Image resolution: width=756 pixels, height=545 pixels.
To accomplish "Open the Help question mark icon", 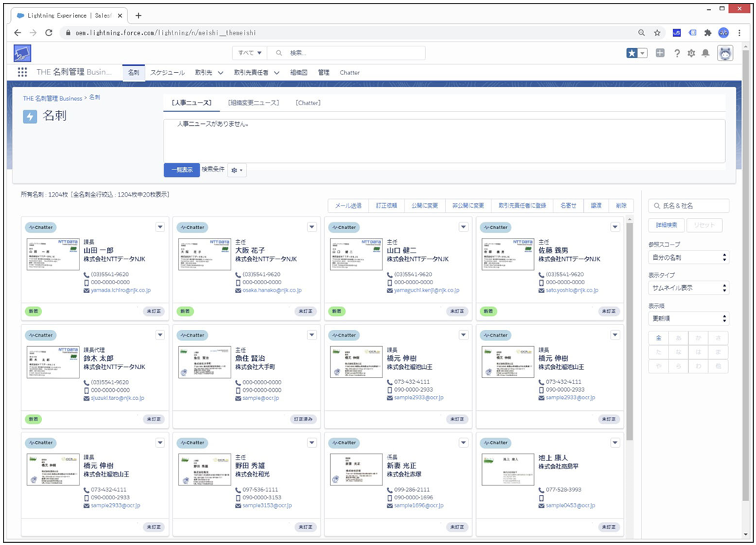I will pos(677,53).
